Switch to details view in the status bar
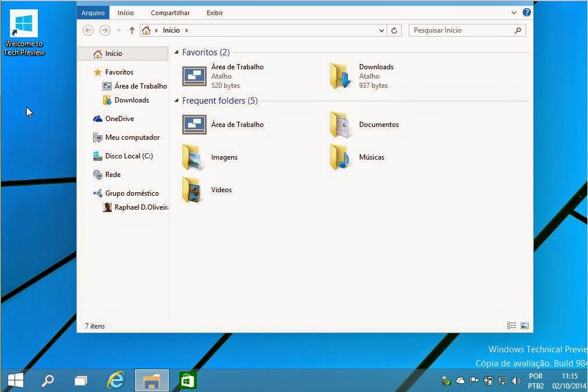The height and width of the screenshot is (392, 588). pos(512,326)
